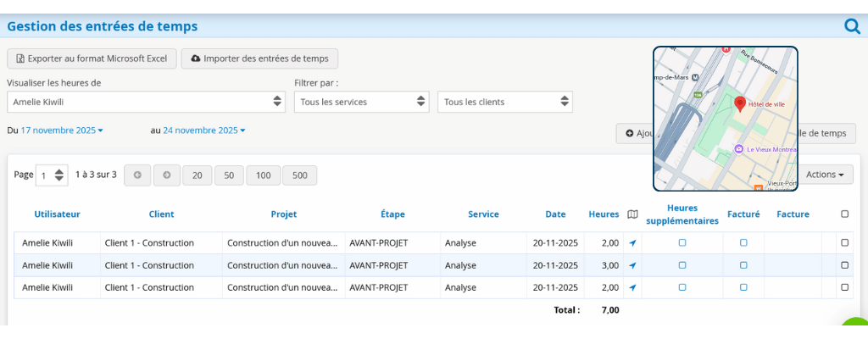Click the "1 à 3 sur 3" text
The height and width of the screenshot is (339, 868).
[96, 175]
